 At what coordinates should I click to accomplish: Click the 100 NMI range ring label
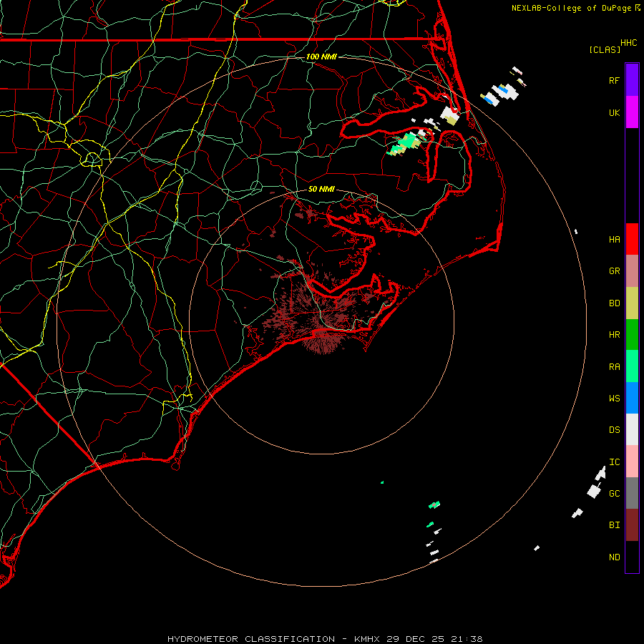(321, 57)
